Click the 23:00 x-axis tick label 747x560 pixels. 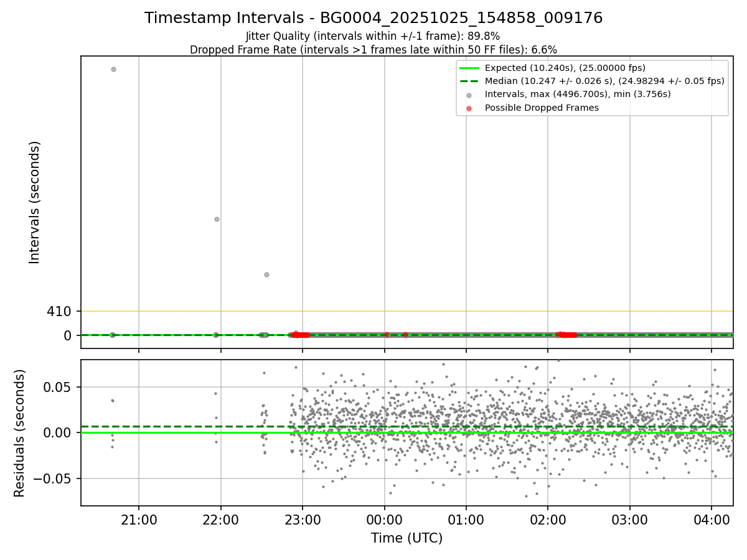(303, 519)
